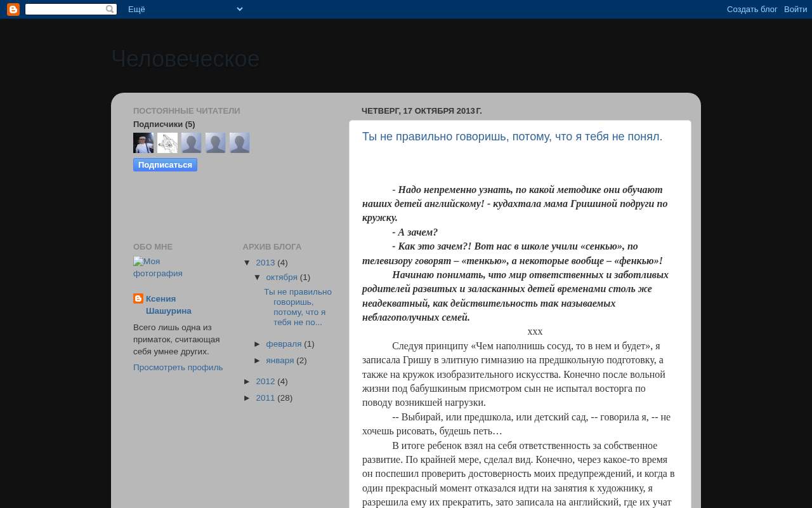812x508 pixels.
Task: Click the Подписаться follow button
Action: [165, 165]
